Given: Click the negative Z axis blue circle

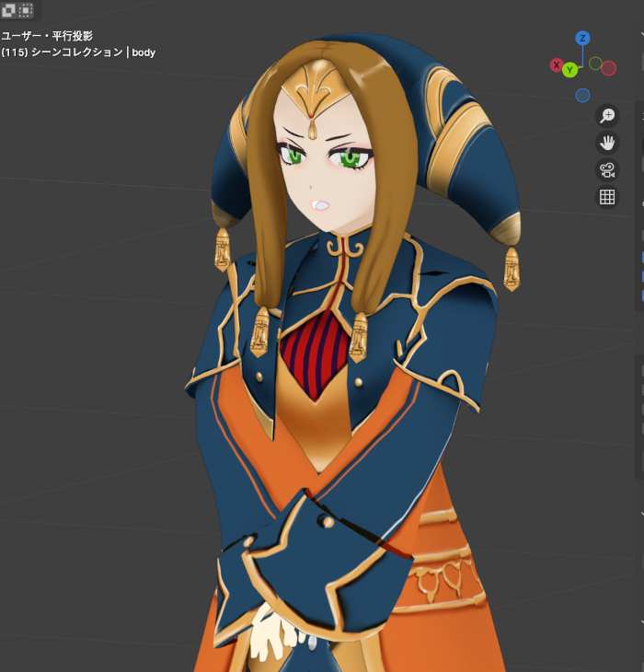Looking at the screenshot, I should click(x=582, y=95).
